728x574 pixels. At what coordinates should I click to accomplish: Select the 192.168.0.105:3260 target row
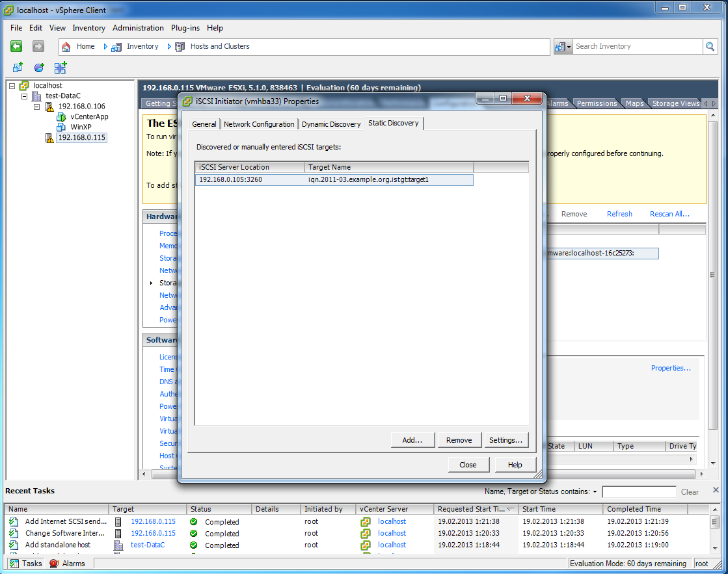tap(334, 179)
